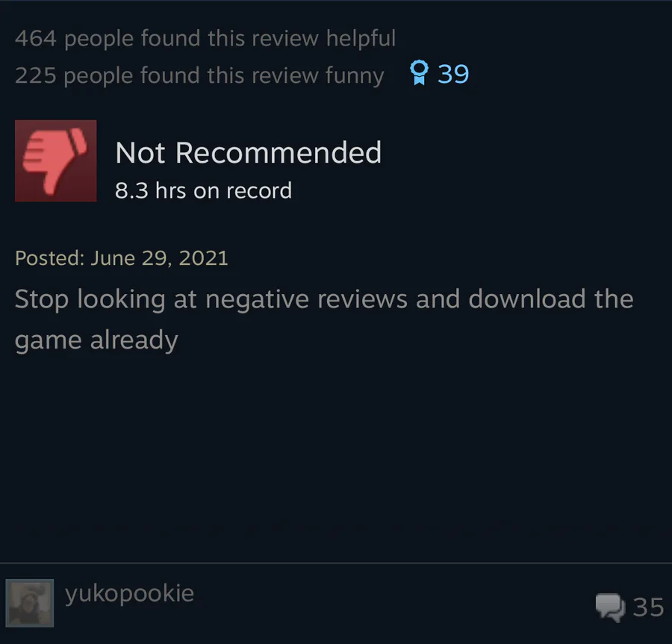Click the word 'helpful' in vote summary

point(361,38)
